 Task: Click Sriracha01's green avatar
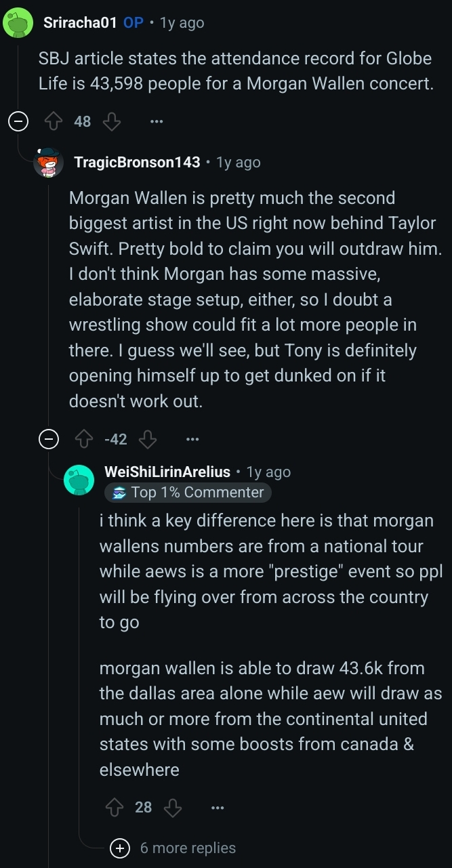19,23
